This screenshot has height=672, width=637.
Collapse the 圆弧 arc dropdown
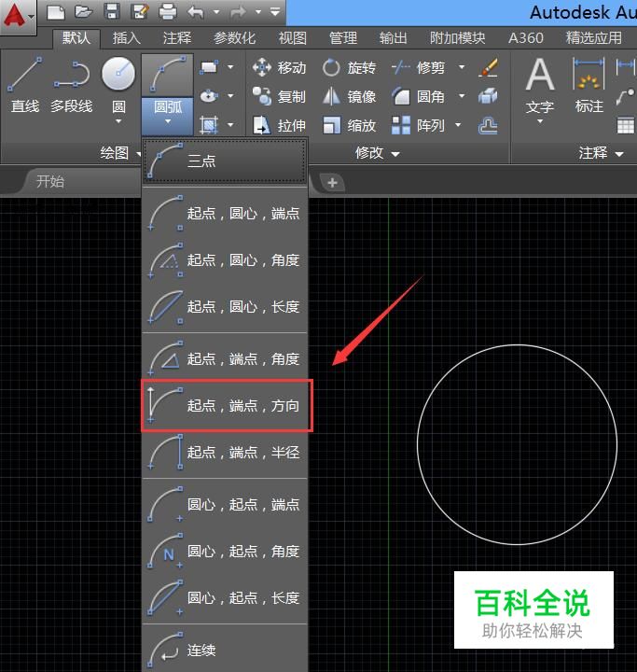click(168, 116)
